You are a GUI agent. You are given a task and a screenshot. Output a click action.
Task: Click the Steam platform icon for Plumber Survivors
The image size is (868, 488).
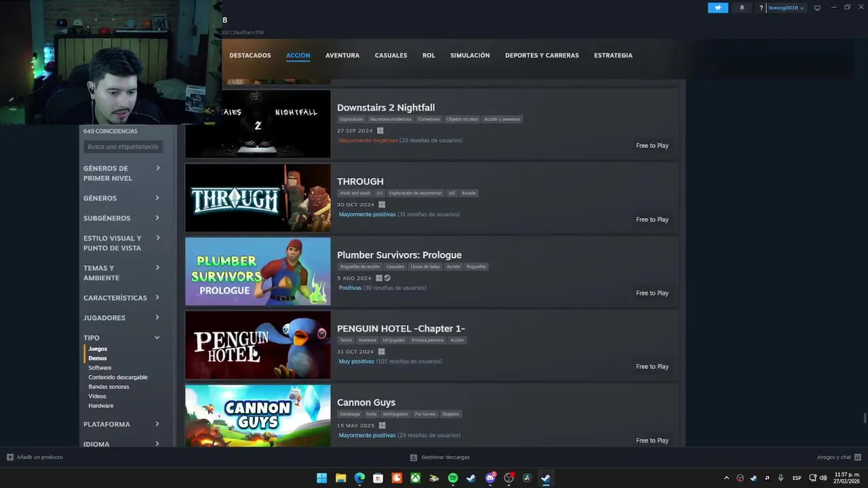[388, 278]
